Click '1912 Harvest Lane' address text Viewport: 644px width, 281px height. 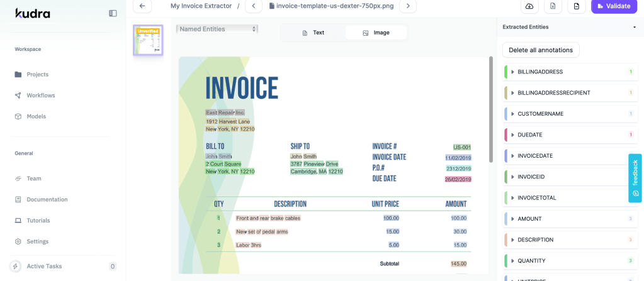tap(228, 121)
